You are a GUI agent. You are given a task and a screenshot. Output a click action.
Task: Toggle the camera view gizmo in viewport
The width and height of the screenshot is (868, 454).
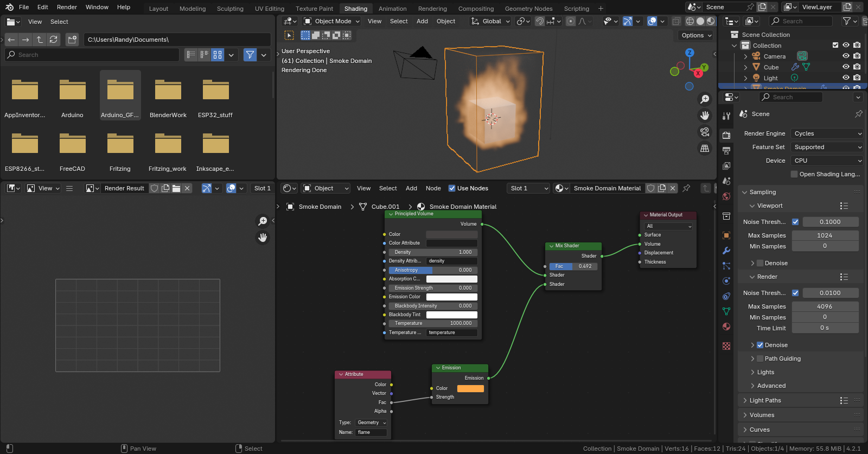click(705, 132)
